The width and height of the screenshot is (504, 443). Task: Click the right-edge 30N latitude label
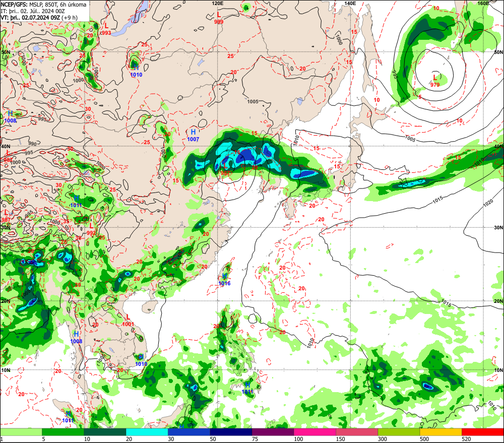click(498, 228)
